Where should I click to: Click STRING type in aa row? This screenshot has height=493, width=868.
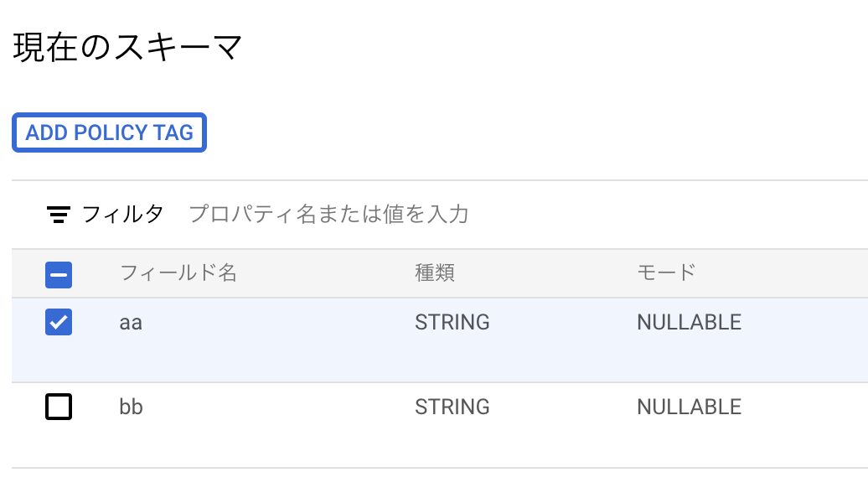452,322
